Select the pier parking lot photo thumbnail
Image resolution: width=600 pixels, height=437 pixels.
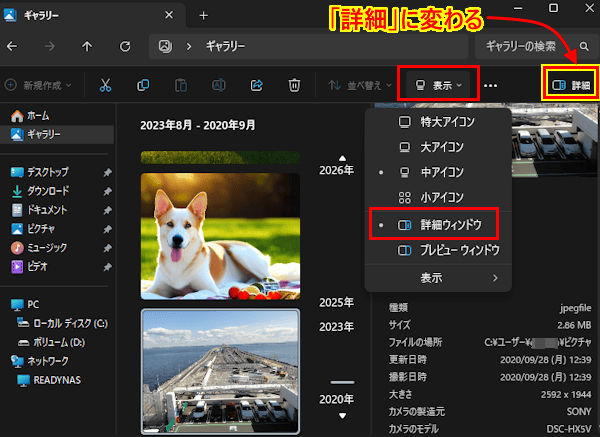[x=220, y=371]
